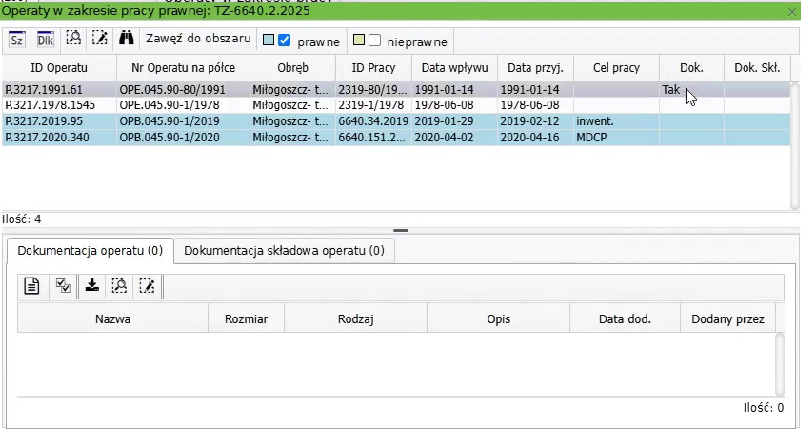Screen dimensions: 801x435
Task: Open the 'Dokumentacja składowa operatu (0)' tab
Action: (284, 251)
